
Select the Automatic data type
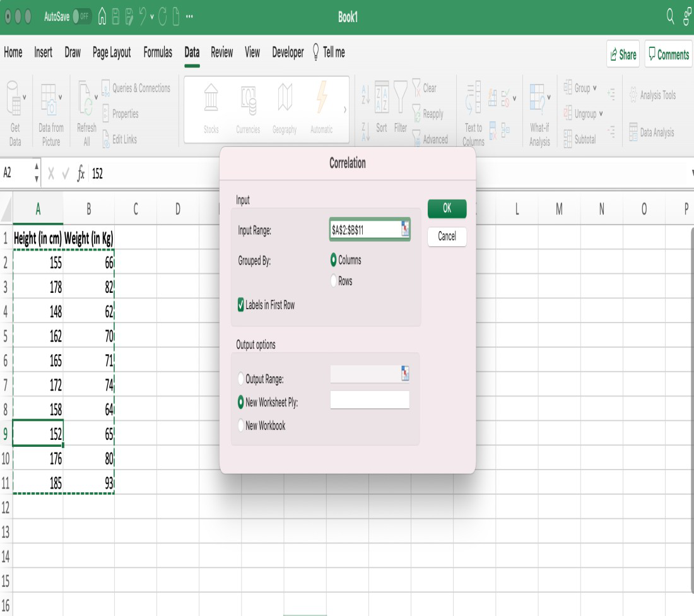coord(321,108)
